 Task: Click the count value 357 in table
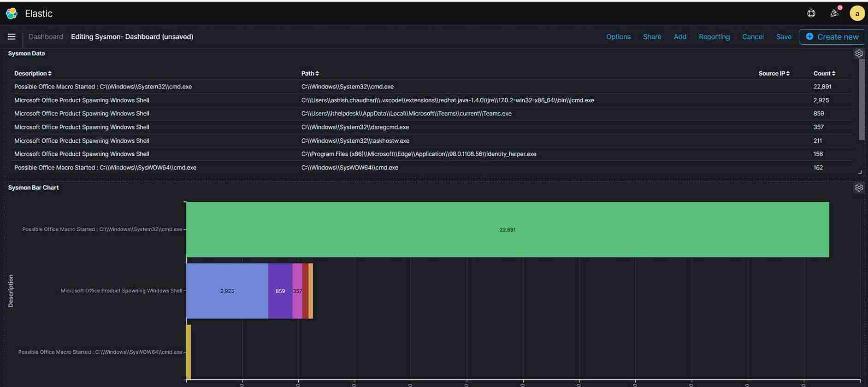point(819,127)
